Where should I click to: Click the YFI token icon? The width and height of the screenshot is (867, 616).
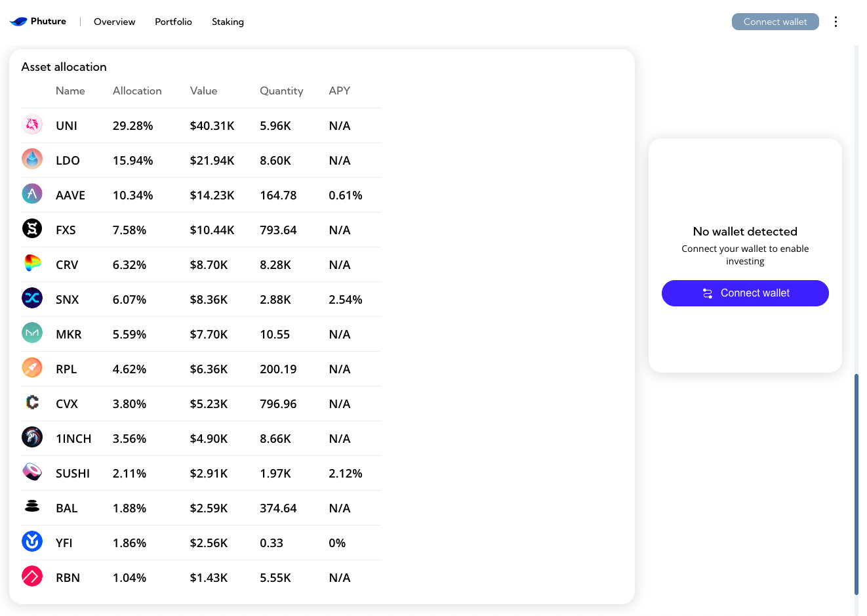click(x=32, y=541)
